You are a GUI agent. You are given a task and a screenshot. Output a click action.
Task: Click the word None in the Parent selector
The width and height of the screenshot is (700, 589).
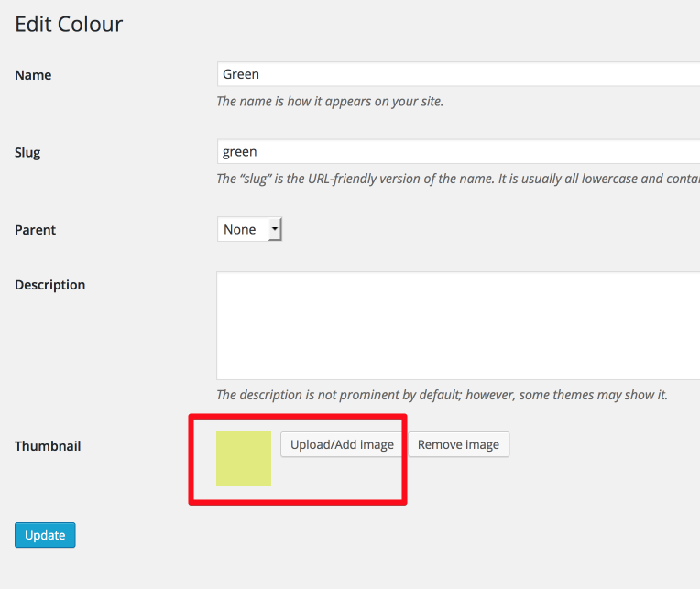(240, 229)
